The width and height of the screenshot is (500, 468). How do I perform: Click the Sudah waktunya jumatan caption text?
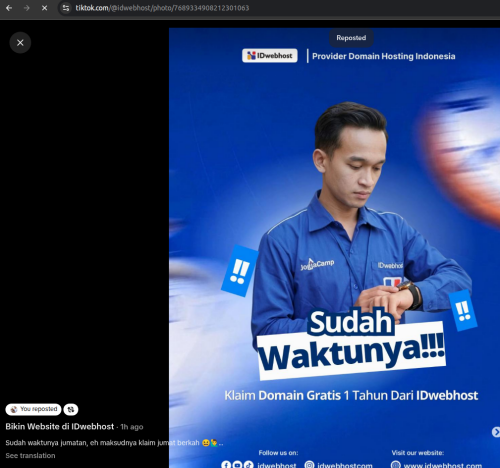[x=114, y=443]
